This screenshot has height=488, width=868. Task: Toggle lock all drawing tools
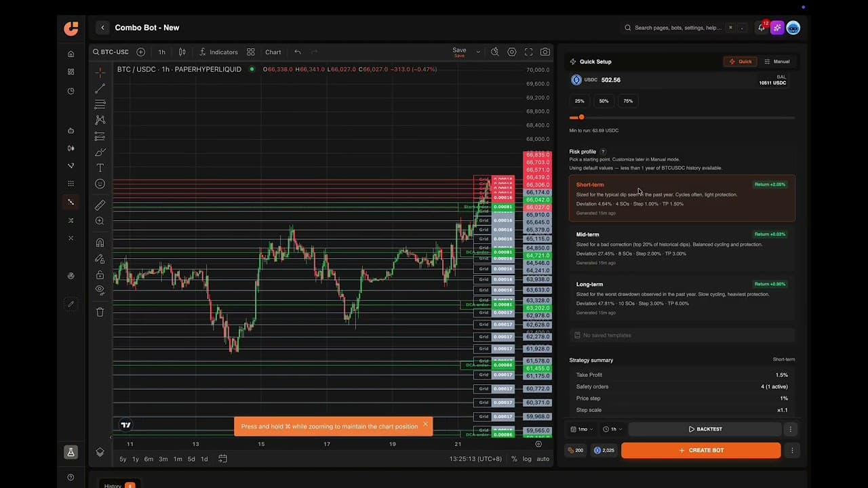tap(100, 274)
